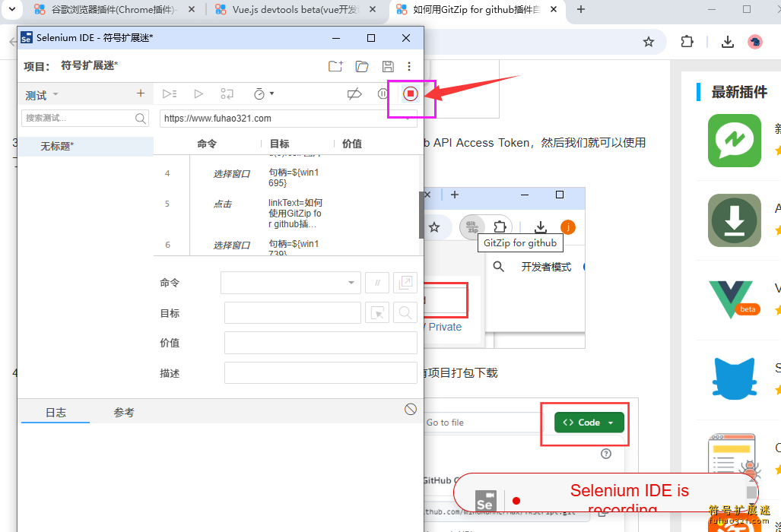The height and width of the screenshot is (532, 781).
Task: Open the Chrome extensions puzzle icon
Action: click(687, 42)
